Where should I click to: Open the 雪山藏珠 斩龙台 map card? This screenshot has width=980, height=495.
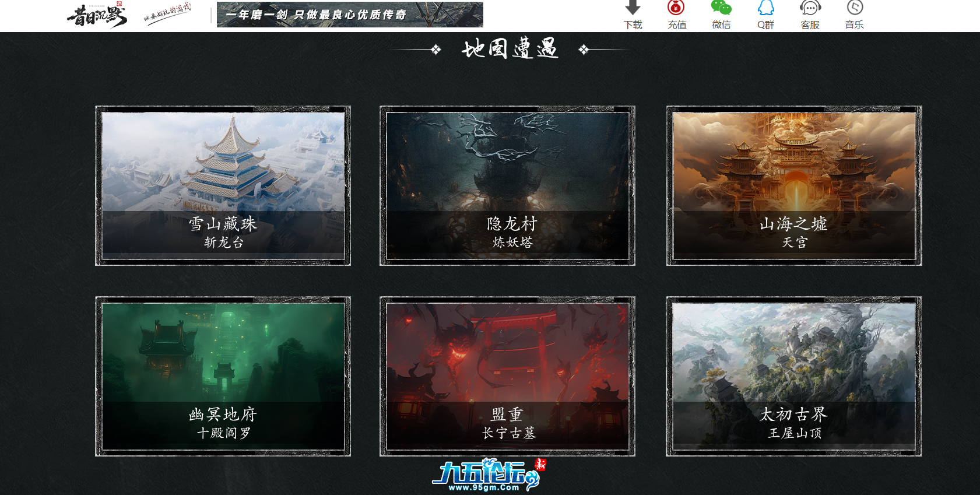click(223, 185)
